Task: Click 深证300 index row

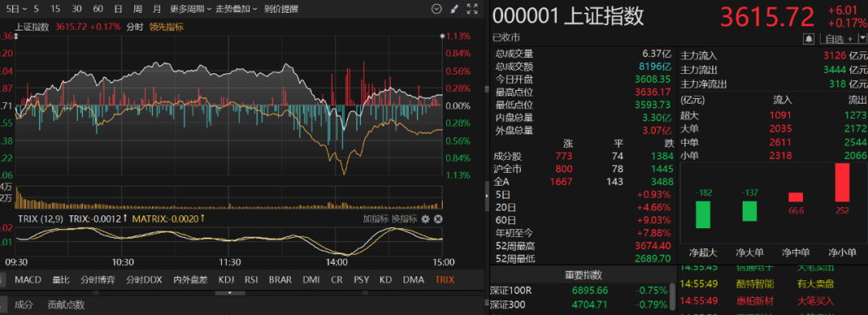Action: [580, 305]
